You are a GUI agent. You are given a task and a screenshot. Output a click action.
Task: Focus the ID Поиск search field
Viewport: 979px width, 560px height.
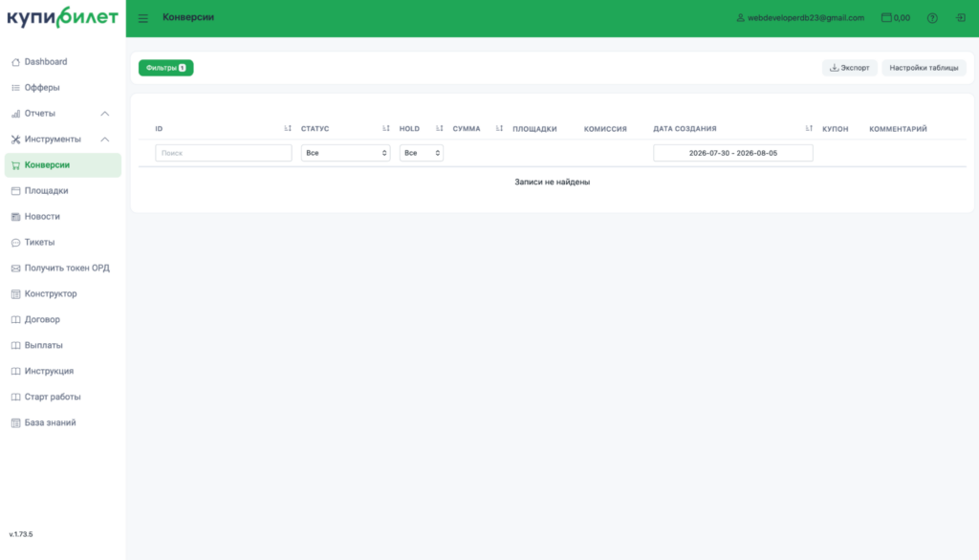(224, 153)
